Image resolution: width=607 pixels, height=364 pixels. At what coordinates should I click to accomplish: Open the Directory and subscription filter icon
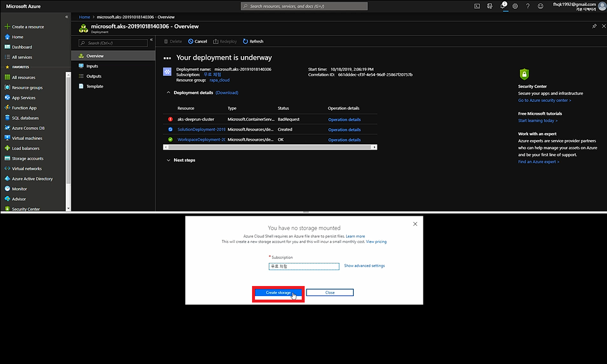[x=490, y=6]
